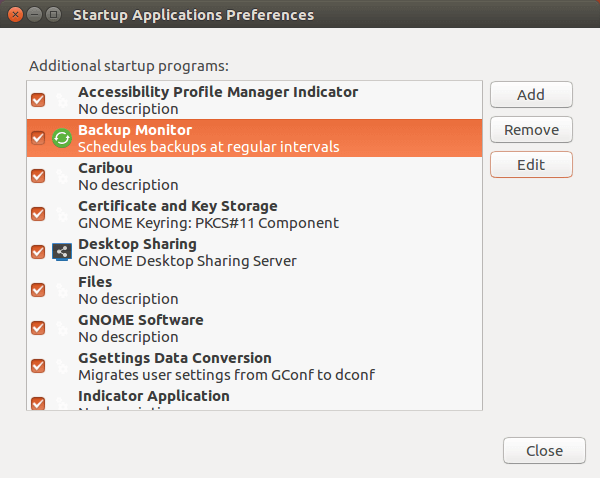Minimize the Startup Applications Preferences window
The width and height of the screenshot is (600, 478).
[33, 15]
